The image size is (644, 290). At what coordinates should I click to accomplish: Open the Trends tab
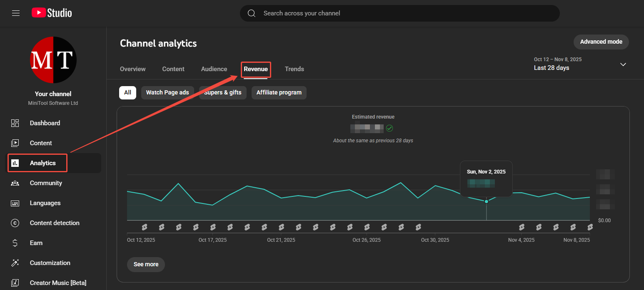(x=294, y=69)
